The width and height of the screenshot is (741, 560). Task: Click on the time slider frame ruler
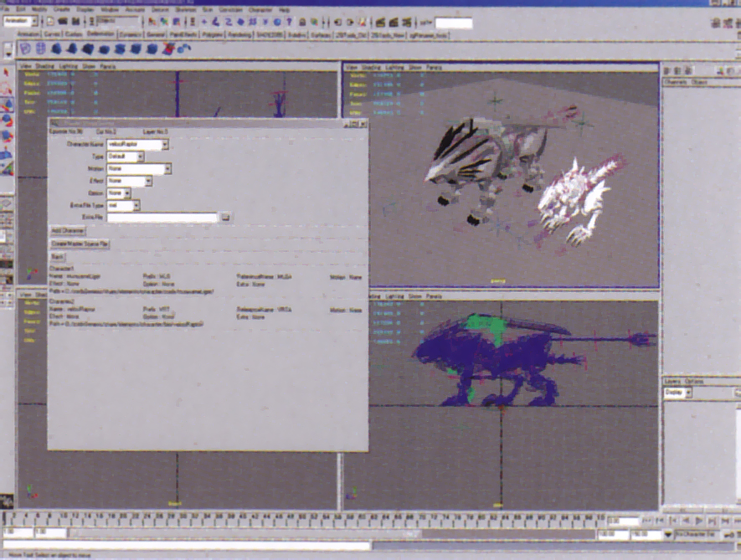304,519
